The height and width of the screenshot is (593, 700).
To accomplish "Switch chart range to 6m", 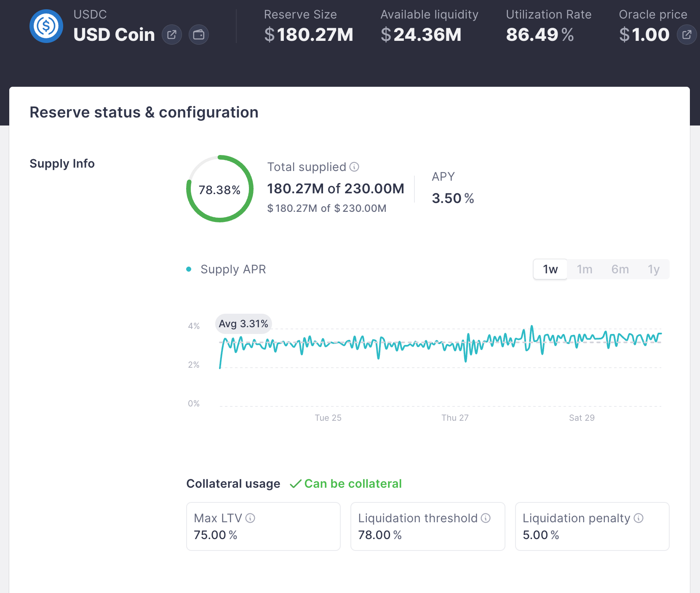I will point(620,269).
